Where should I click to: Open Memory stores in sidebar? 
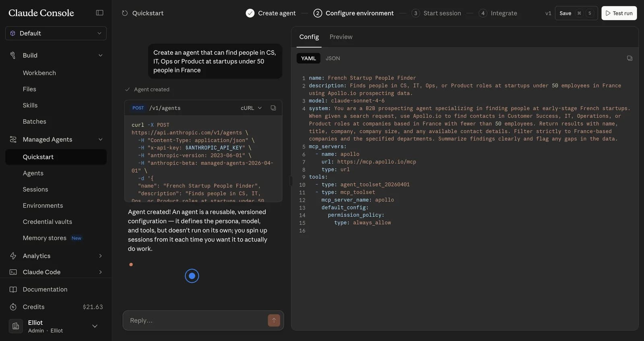(45, 238)
